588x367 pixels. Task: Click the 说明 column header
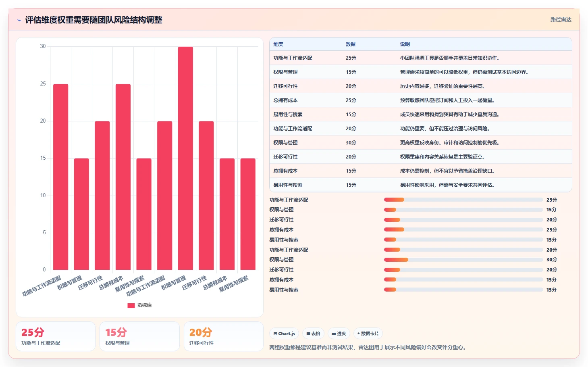(405, 44)
